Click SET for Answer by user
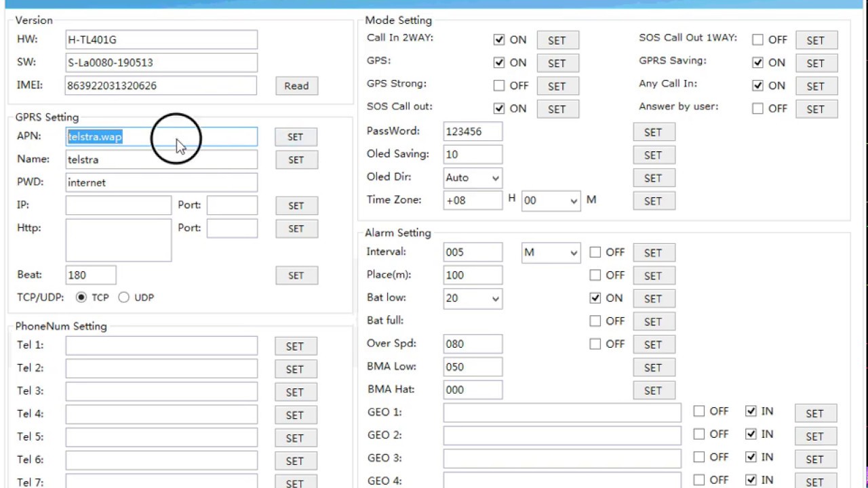This screenshot has height=488, width=868. click(x=816, y=109)
